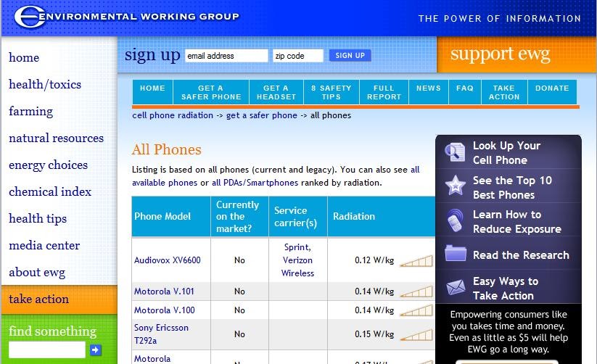Open the FULL REPORT tab
Image resolution: width=597 pixels, height=364 pixels.
coord(384,92)
